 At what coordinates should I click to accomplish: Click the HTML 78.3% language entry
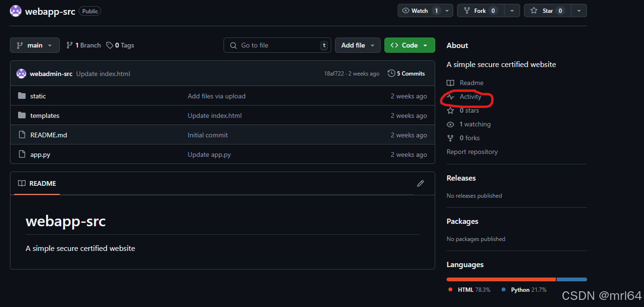[x=469, y=289]
